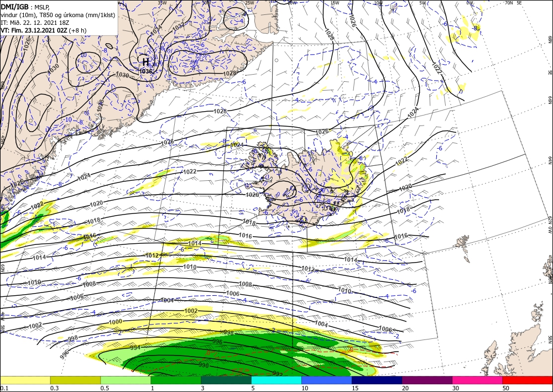553x392 pixels.
Task: Click the pink 30 mm legend swatch
Action: (477, 380)
